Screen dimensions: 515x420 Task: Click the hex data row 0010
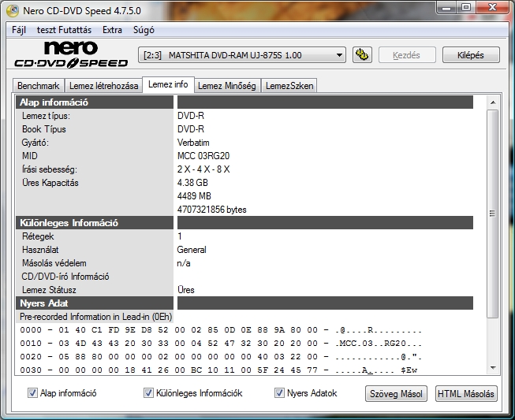[221, 344]
